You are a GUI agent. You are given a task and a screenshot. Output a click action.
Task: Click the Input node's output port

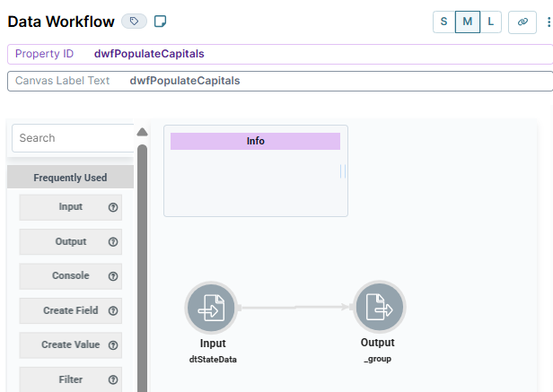tap(240, 308)
